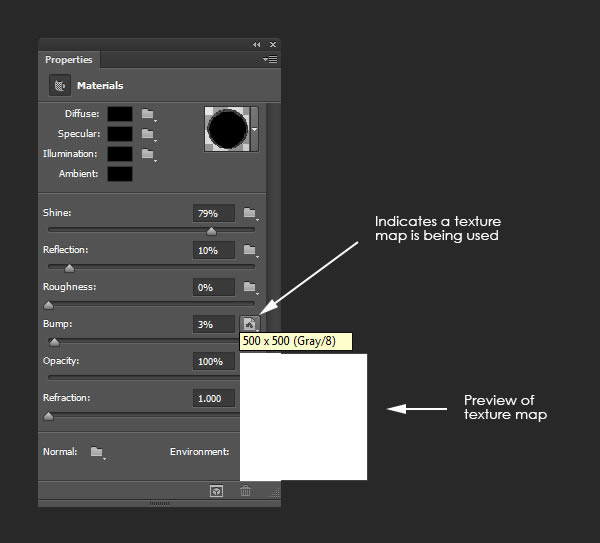Click the Bump texture map icon
The height and width of the screenshot is (543, 600).
(250, 324)
